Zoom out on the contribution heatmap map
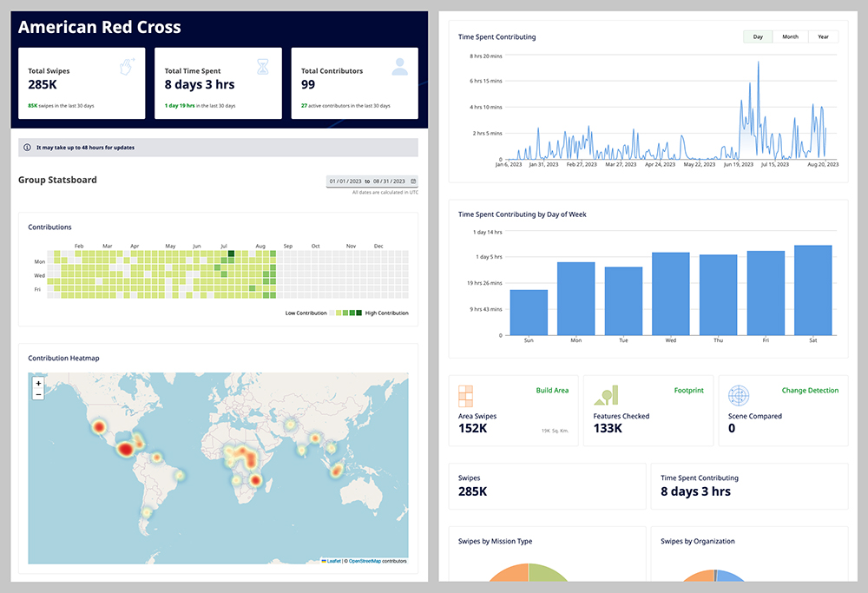868x593 pixels. click(x=38, y=394)
